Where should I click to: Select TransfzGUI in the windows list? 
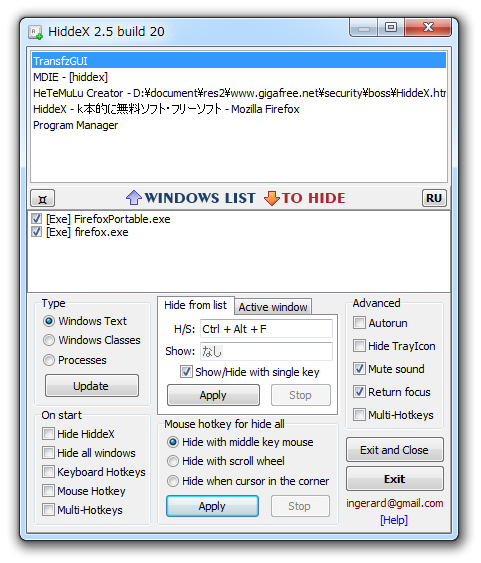pos(239,61)
